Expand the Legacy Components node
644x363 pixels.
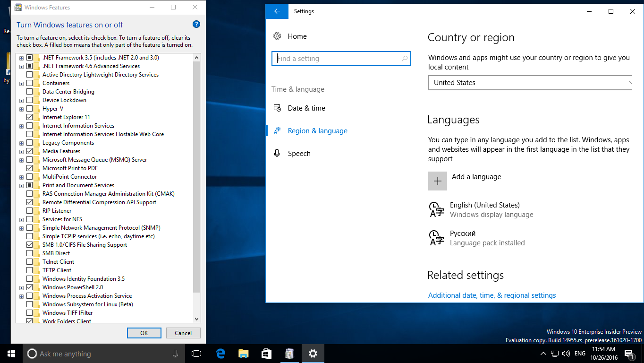(x=21, y=143)
